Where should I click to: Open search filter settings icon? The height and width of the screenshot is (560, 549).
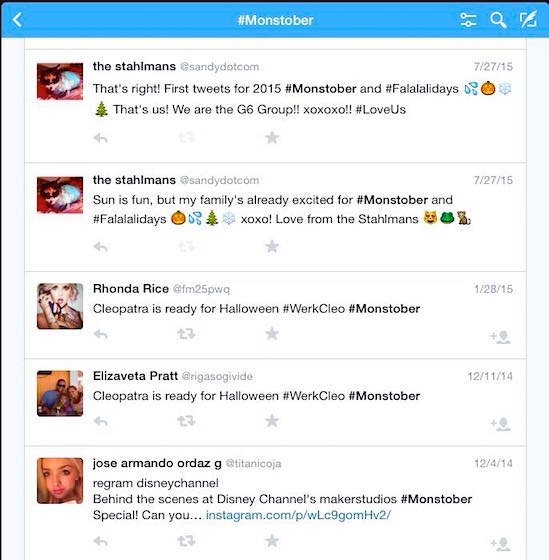point(468,20)
